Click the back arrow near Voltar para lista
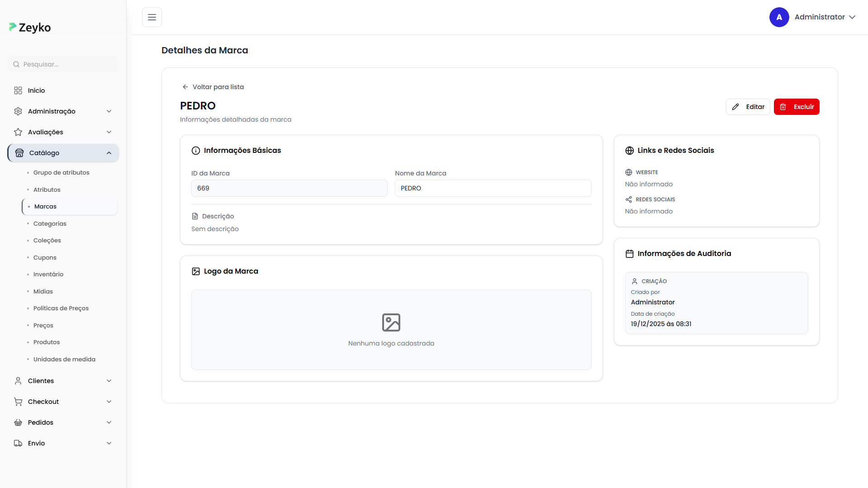 pyautogui.click(x=185, y=87)
